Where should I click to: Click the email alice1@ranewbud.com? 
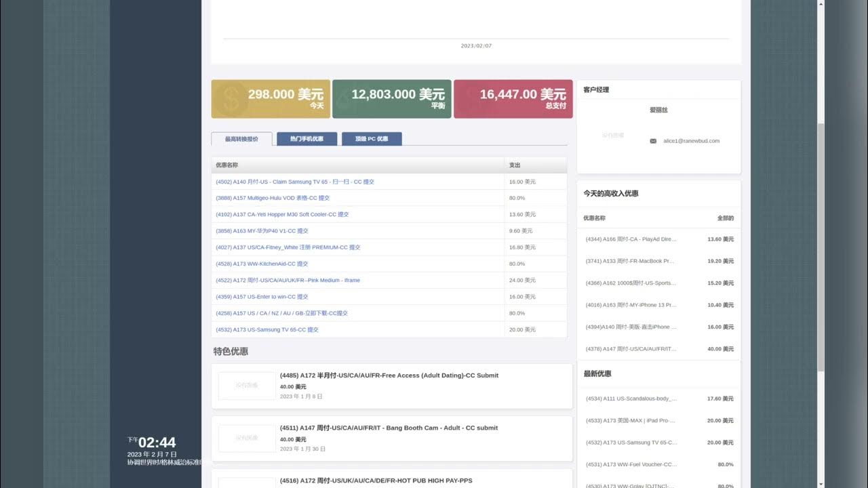coord(691,141)
